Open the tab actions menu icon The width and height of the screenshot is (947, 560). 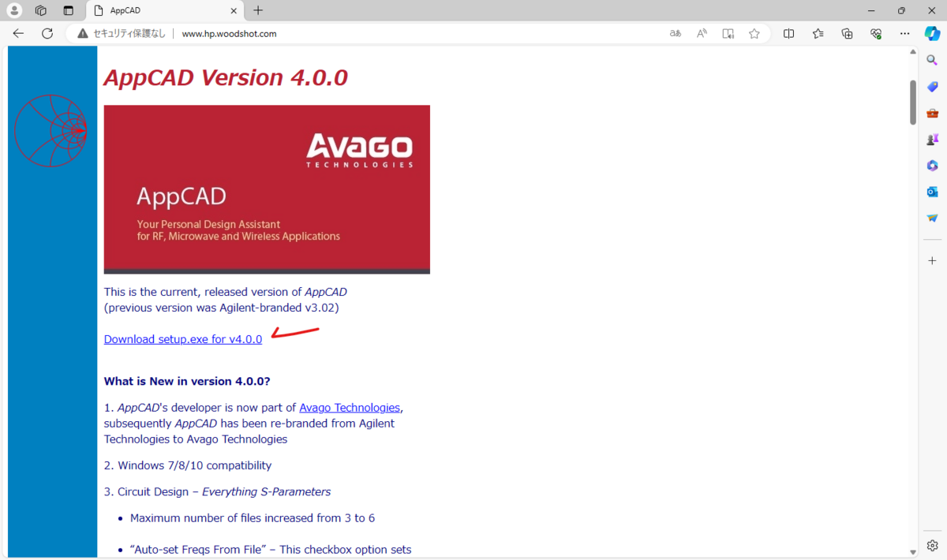coord(68,11)
